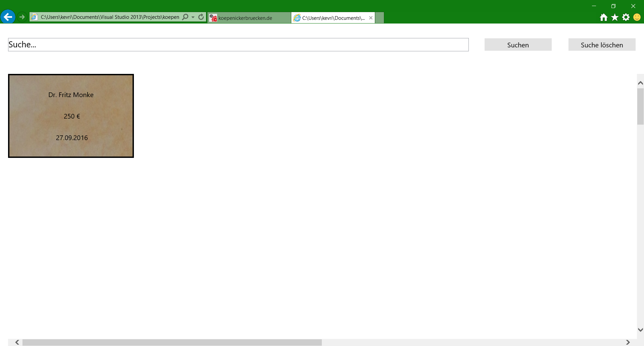Open Favorites star icon
Image resolution: width=644 pixels, height=346 pixels.
click(x=615, y=17)
